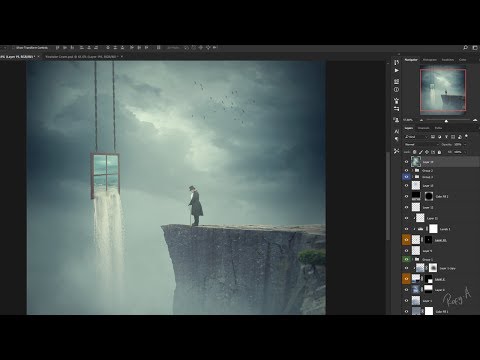Open the workspace switcher icon beside Search
This screenshot has width=480, height=360.
click(x=475, y=48)
